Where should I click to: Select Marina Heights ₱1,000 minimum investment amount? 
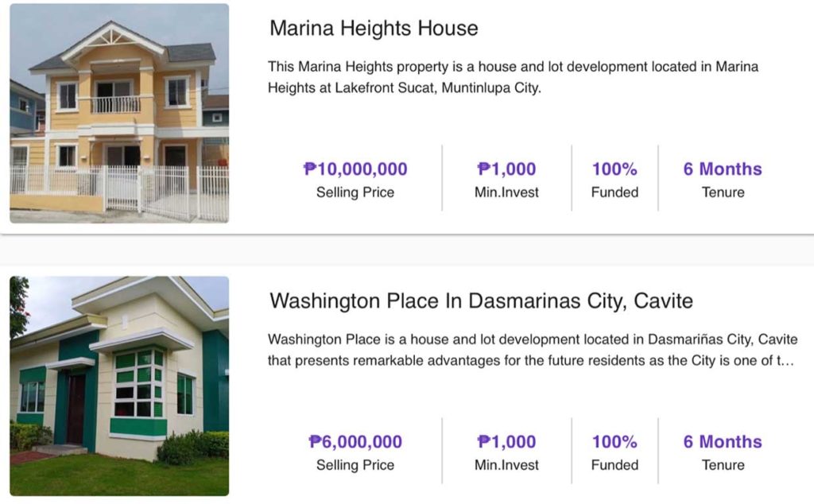pos(506,169)
